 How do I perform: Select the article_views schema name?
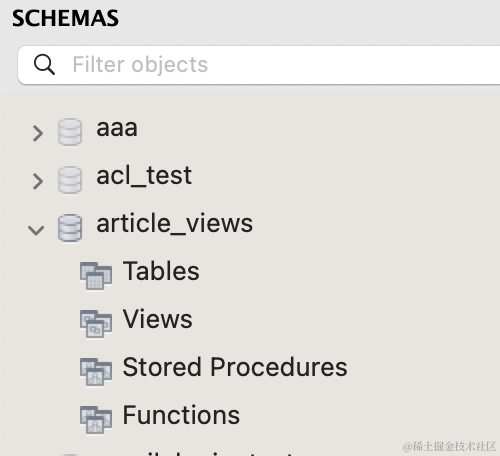tap(174, 224)
